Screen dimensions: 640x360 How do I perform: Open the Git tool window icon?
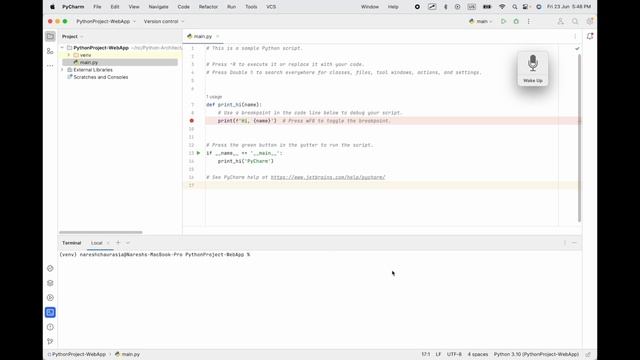(x=50, y=341)
